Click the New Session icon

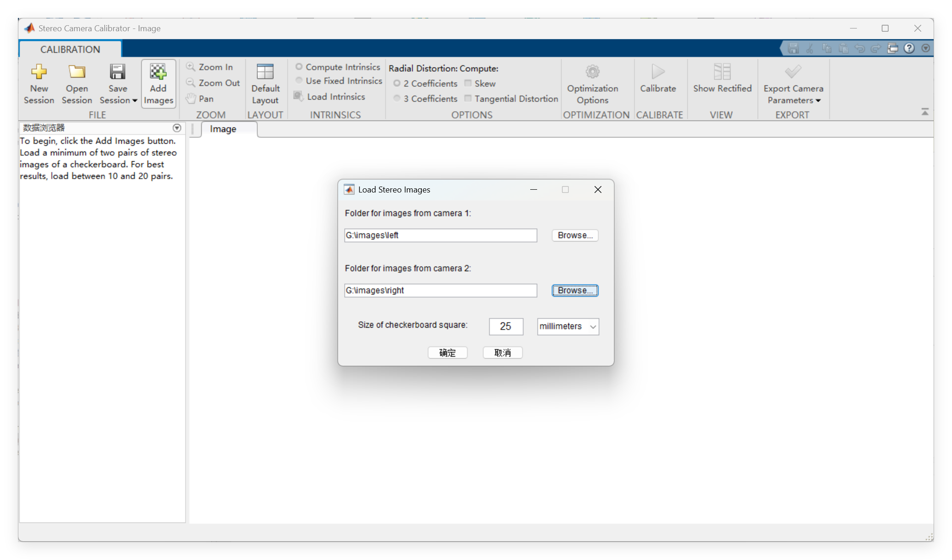point(39,72)
